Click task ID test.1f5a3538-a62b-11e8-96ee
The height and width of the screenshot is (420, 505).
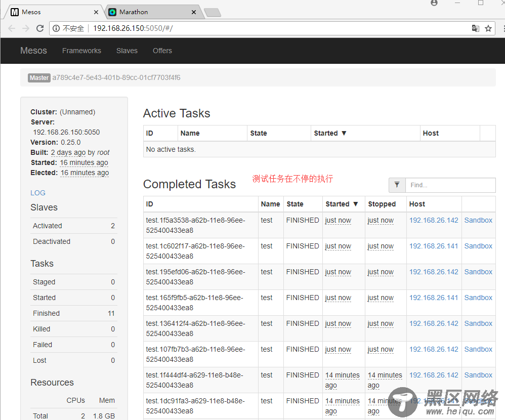click(x=195, y=225)
